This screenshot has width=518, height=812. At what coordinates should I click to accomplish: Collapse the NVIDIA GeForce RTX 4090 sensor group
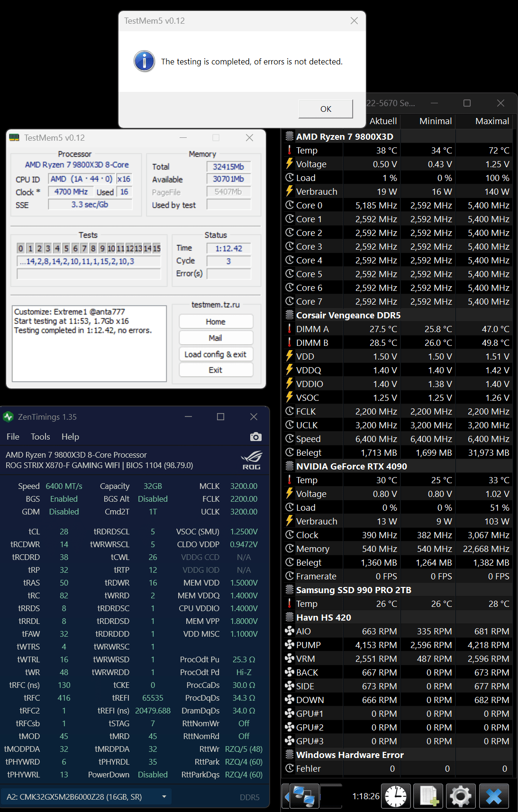click(290, 466)
